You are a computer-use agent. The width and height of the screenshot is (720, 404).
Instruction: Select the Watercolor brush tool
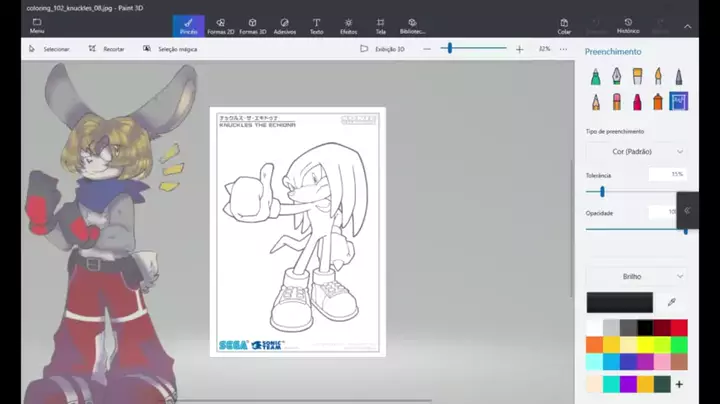[658, 77]
